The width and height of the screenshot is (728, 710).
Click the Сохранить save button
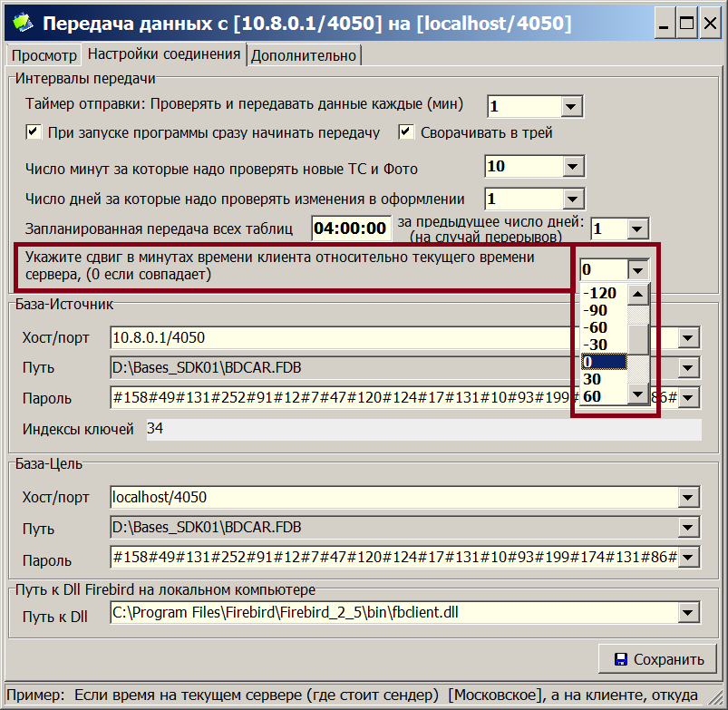point(658,659)
